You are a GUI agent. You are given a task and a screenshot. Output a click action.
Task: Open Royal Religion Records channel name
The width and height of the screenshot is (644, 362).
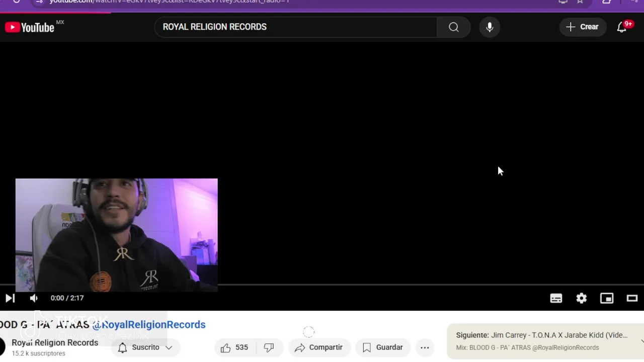click(x=55, y=343)
